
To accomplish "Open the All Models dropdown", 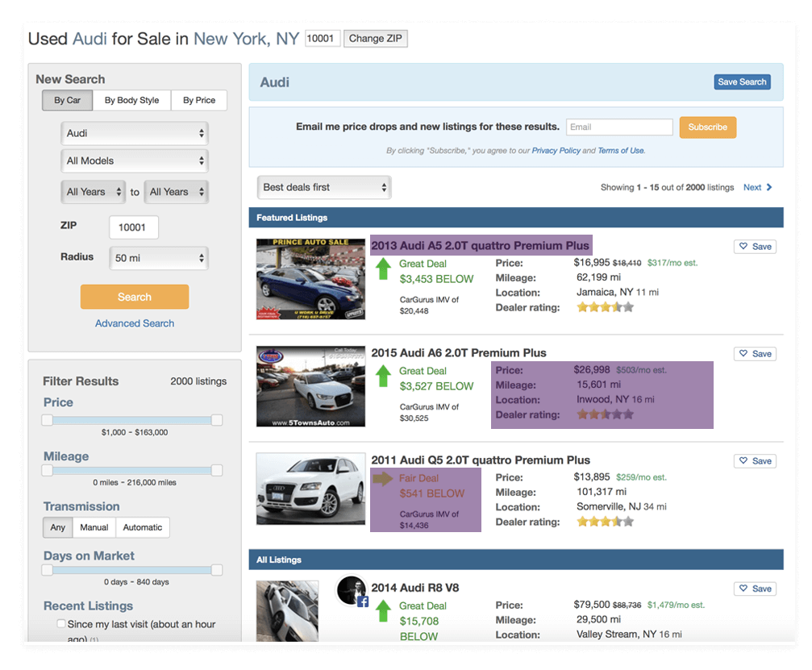I will click(x=135, y=160).
